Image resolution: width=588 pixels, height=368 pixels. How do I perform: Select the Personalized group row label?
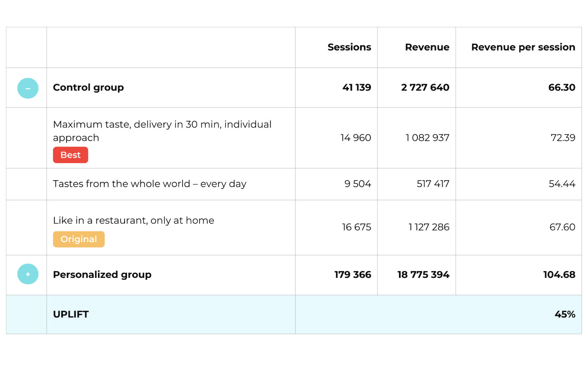click(102, 275)
